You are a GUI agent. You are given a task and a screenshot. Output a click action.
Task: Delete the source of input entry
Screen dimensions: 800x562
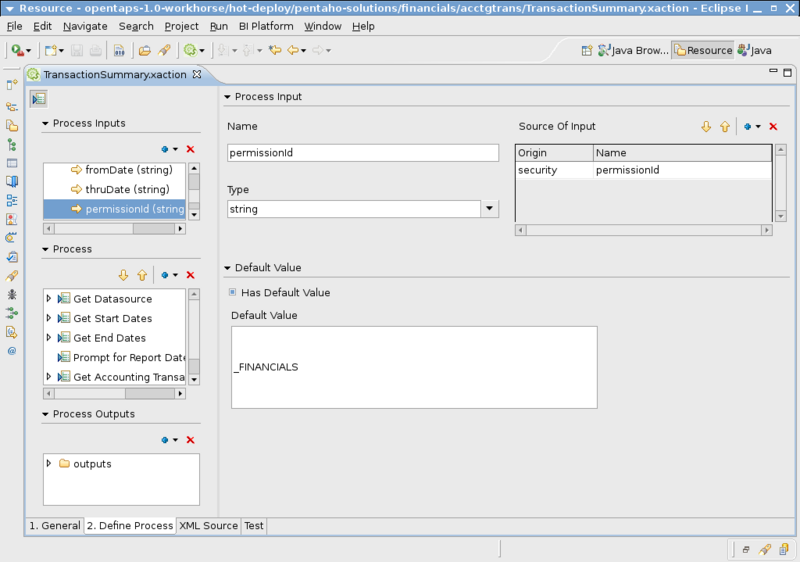(x=773, y=126)
